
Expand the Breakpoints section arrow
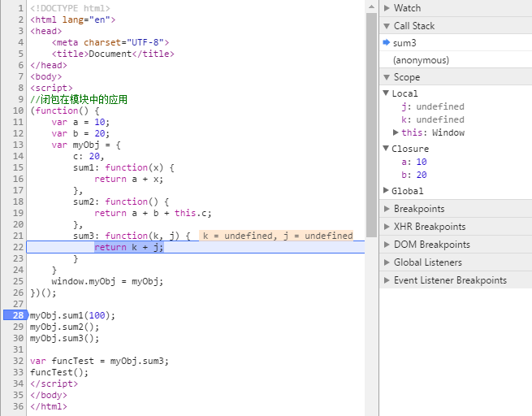(387, 209)
